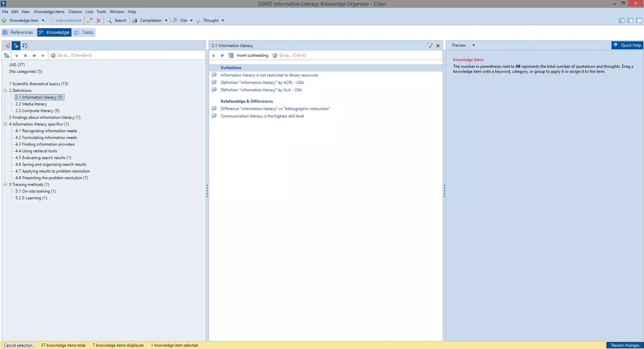The width and height of the screenshot is (644, 349).
Task: Click the filter funnel icon
Action: point(430,45)
